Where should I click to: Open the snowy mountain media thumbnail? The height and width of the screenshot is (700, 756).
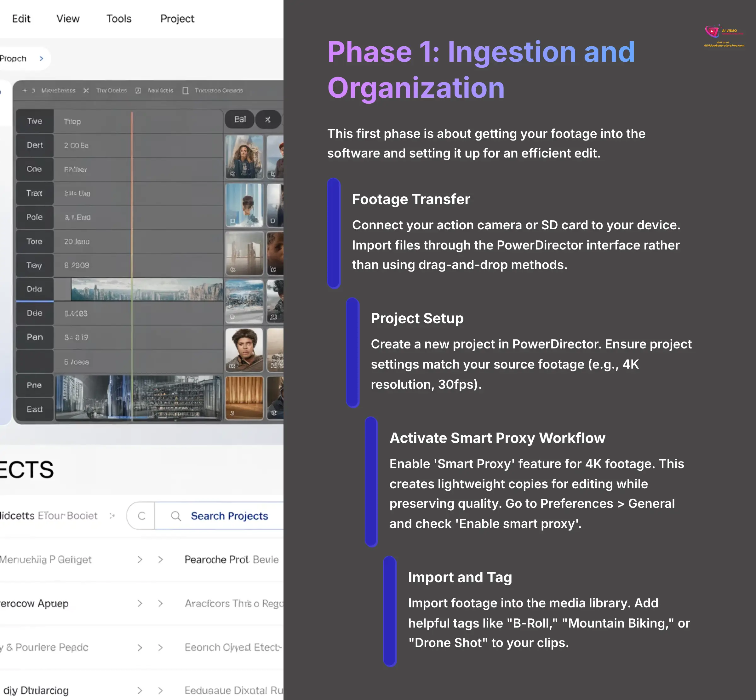[244, 301]
